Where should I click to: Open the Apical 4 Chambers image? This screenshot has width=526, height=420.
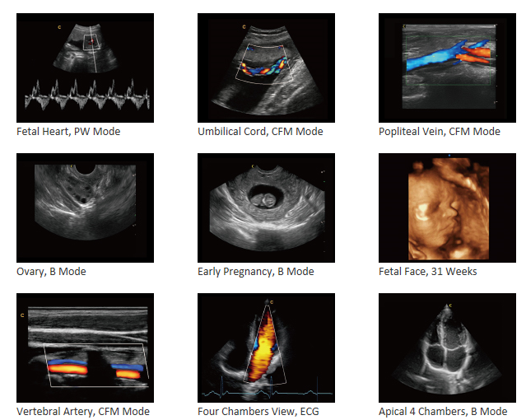pos(447,348)
